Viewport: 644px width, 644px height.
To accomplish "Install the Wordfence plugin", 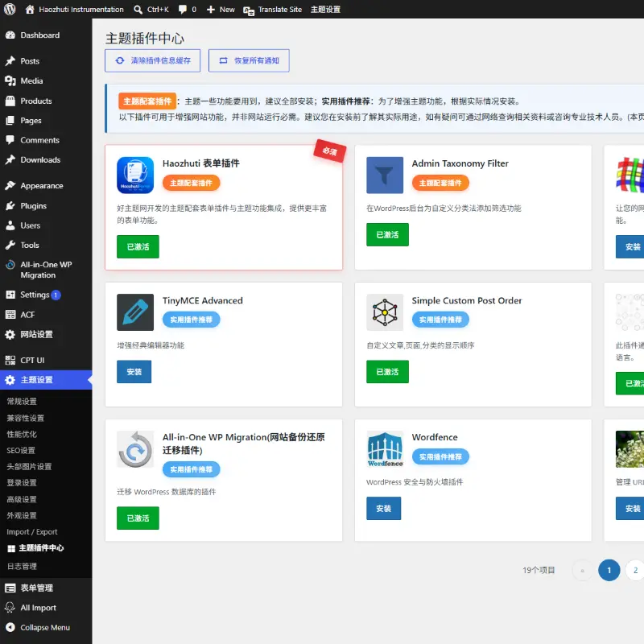I will tap(384, 509).
